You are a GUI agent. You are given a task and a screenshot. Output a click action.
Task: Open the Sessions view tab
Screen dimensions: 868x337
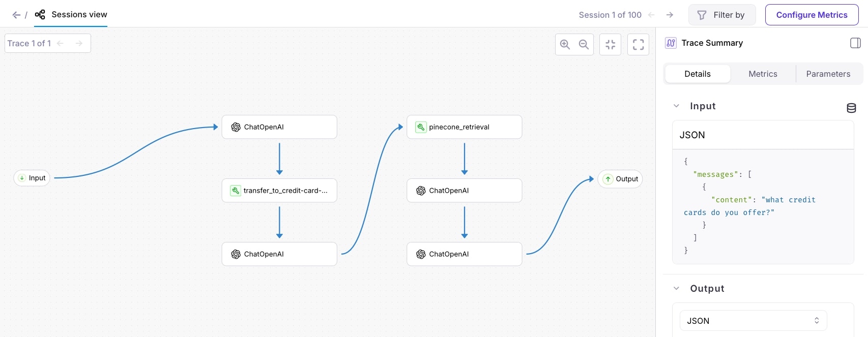click(71, 15)
